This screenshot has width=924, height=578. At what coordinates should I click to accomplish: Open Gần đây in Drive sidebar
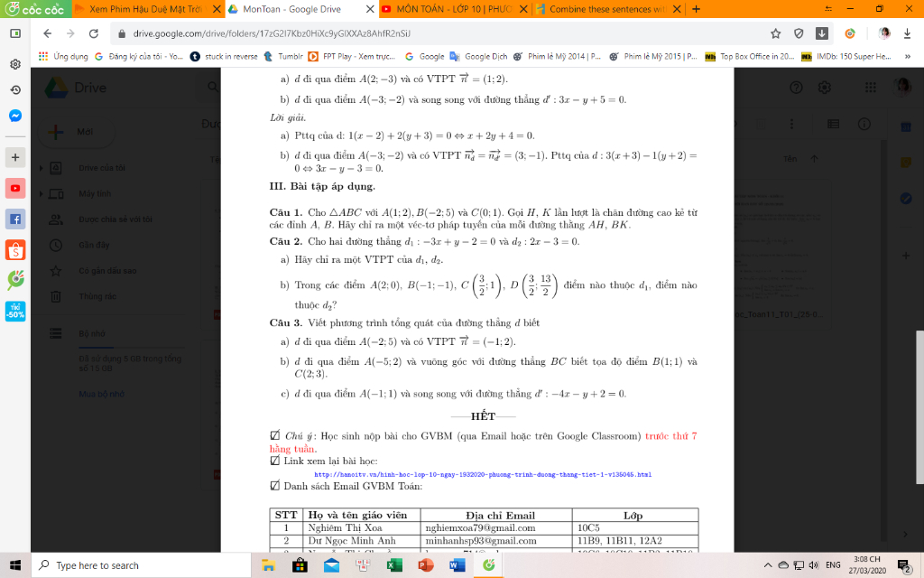point(94,245)
